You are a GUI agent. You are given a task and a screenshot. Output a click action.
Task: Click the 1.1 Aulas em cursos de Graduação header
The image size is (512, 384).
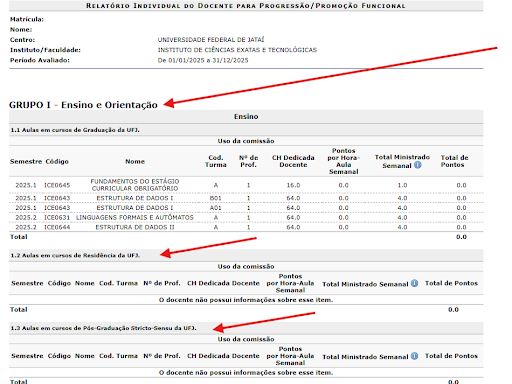coord(246,130)
